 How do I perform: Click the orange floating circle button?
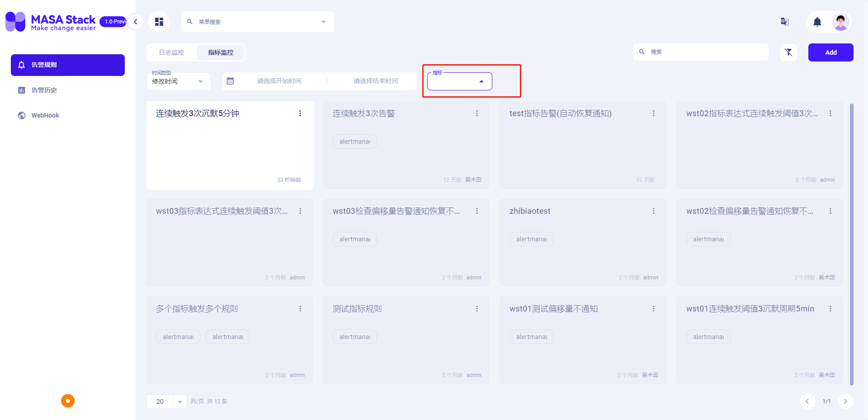click(x=68, y=401)
